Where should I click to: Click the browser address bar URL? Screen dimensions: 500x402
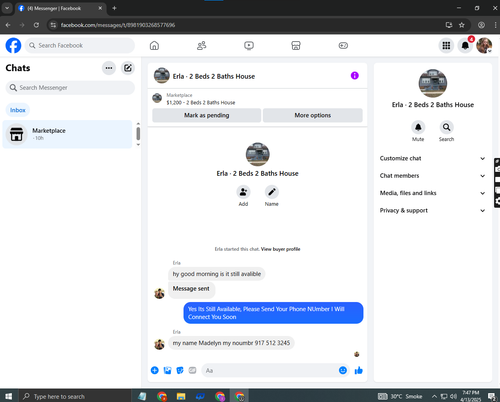click(118, 25)
